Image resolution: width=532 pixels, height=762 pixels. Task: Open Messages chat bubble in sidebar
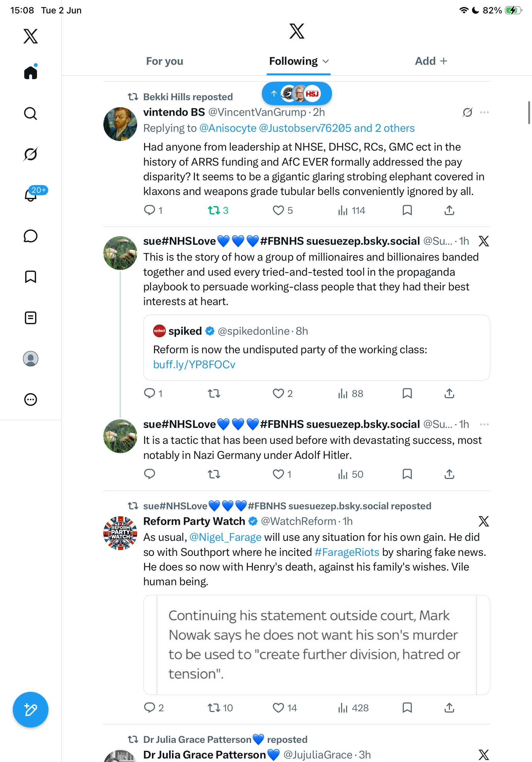31,236
